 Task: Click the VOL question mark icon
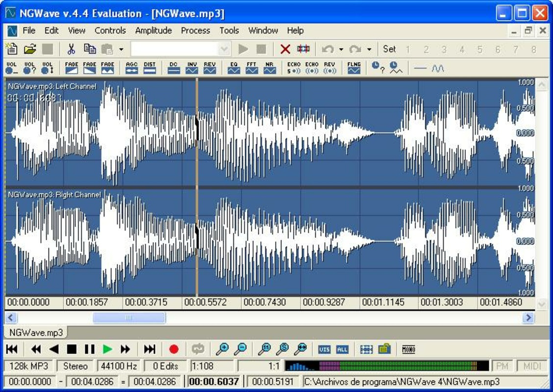pyautogui.click(x=29, y=68)
